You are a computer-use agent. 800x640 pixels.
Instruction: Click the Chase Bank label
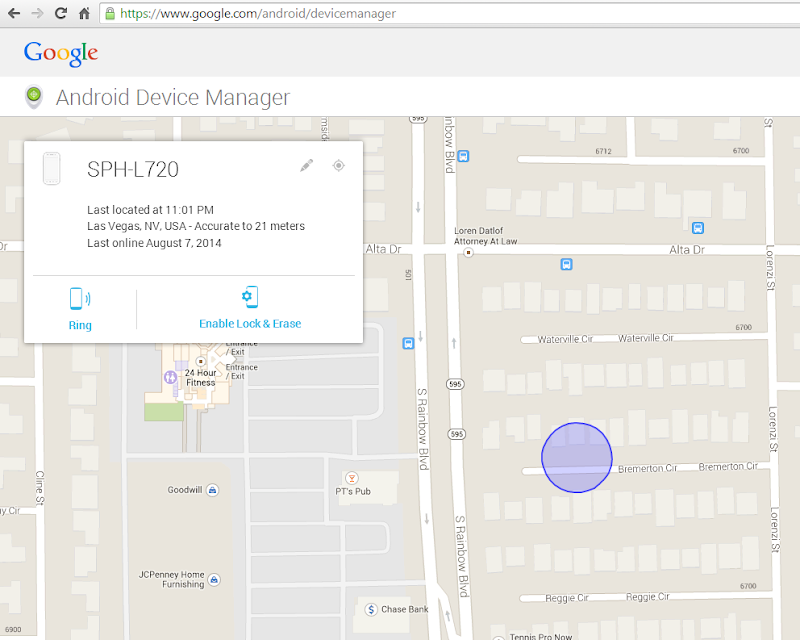click(405, 609)
